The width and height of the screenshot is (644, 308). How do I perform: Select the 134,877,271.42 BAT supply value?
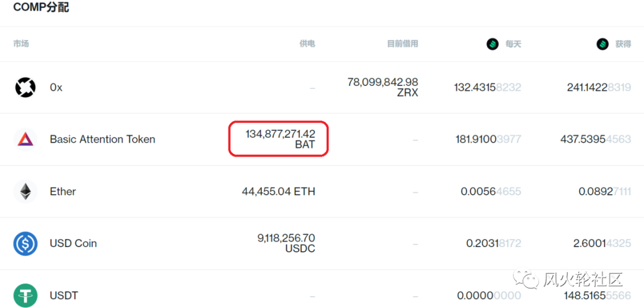[x=280, y=139]
